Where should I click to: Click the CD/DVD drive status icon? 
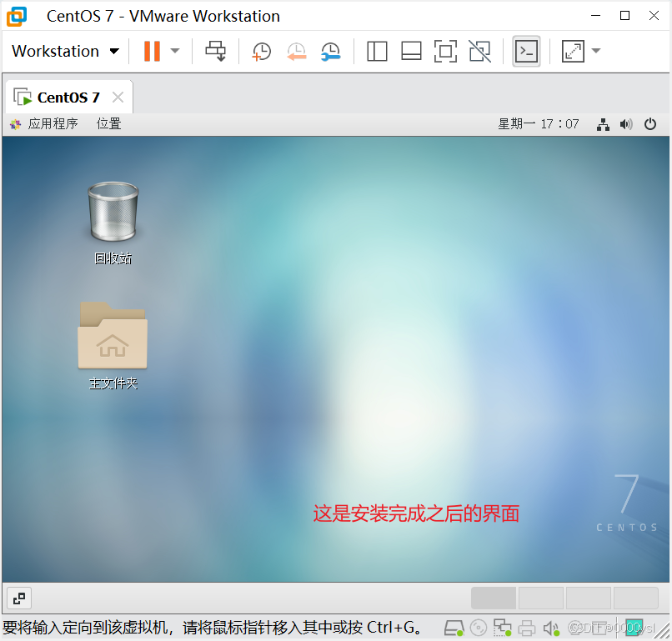(x=479, y=628)
